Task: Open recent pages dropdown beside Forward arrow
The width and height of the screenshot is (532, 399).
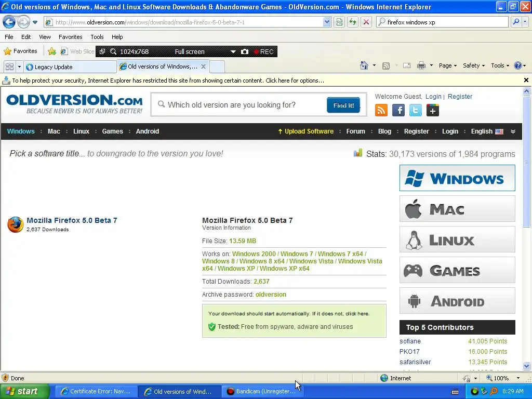Action: [x=35, y=22]
